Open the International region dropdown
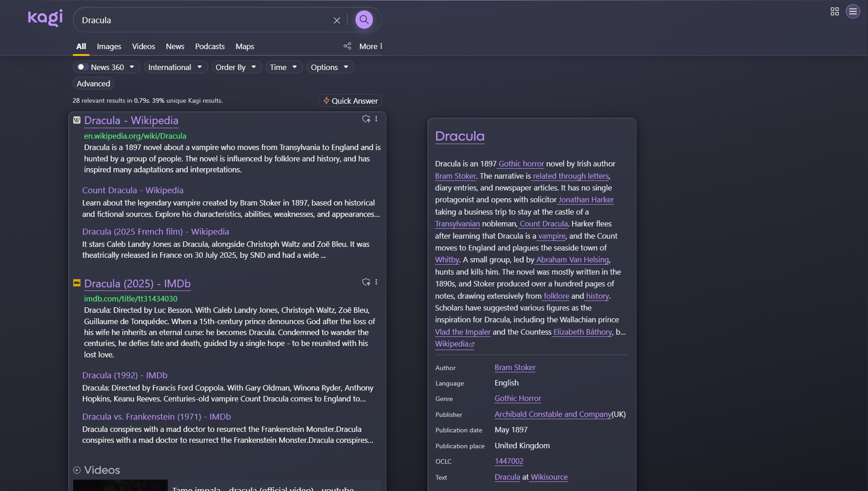Screen dimensions: 868x491 176,67
